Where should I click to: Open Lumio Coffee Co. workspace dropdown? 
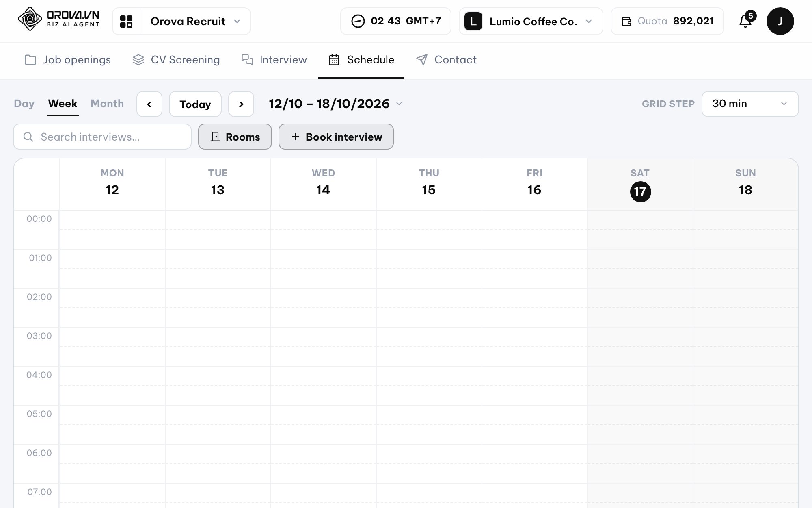531,21
